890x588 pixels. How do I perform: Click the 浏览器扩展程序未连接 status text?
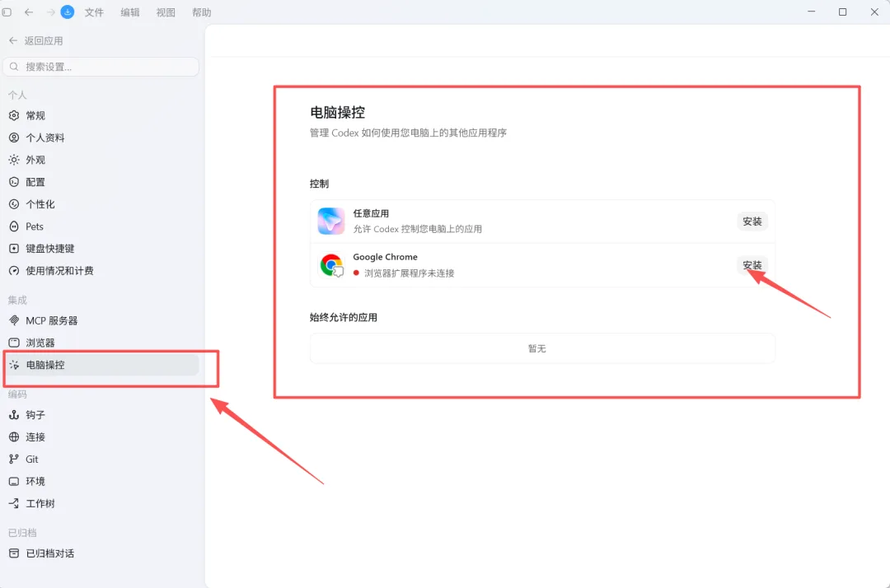[x=409, y=273]
